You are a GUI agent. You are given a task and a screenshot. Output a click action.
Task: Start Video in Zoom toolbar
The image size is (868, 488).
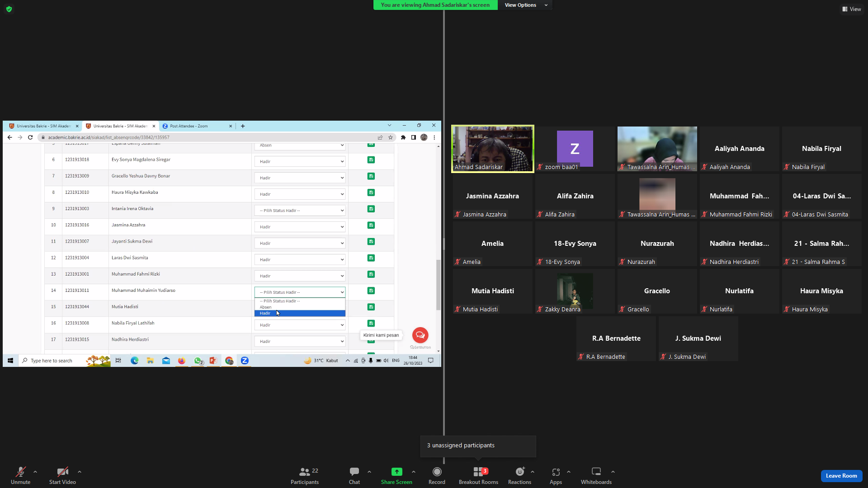(x=62, y=475)
